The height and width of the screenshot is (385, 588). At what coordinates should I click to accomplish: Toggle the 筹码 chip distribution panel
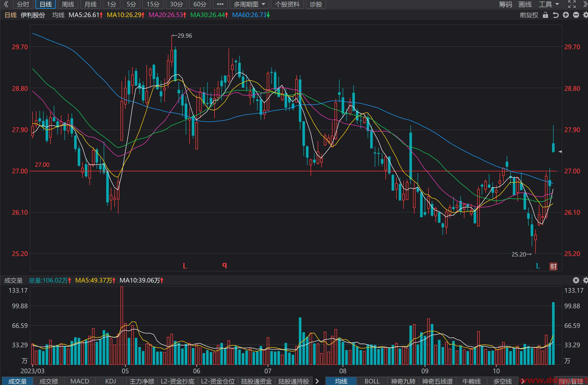click(505, 4)
